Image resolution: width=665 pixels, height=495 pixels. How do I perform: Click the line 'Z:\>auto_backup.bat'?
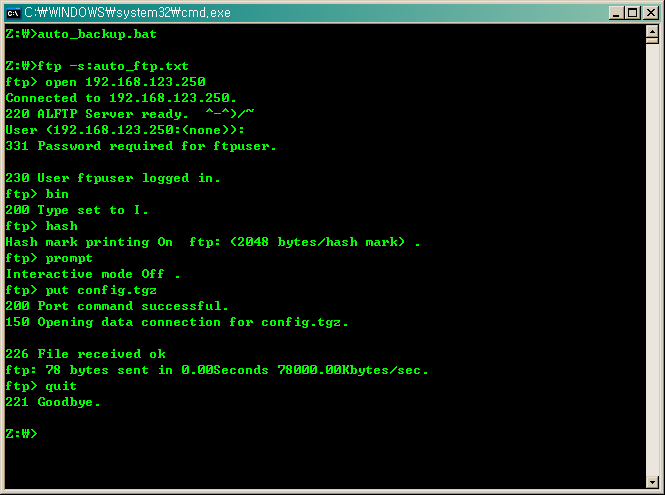[81, 34]
